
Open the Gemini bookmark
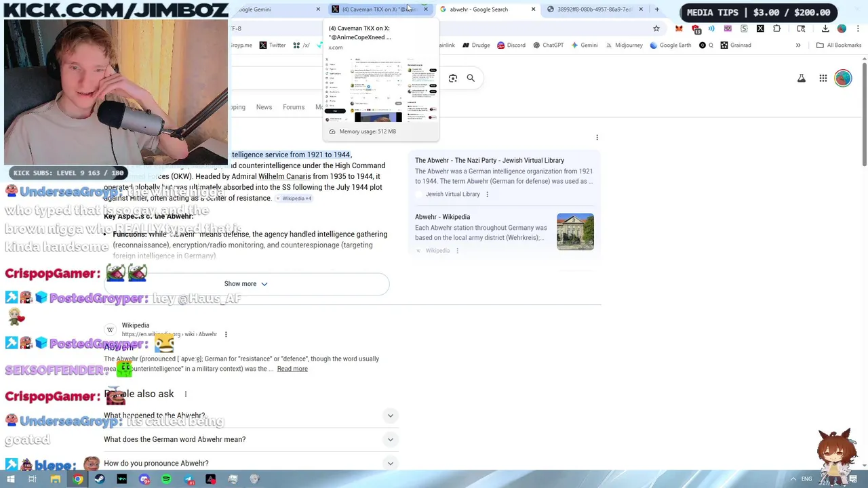coord(584,45)
